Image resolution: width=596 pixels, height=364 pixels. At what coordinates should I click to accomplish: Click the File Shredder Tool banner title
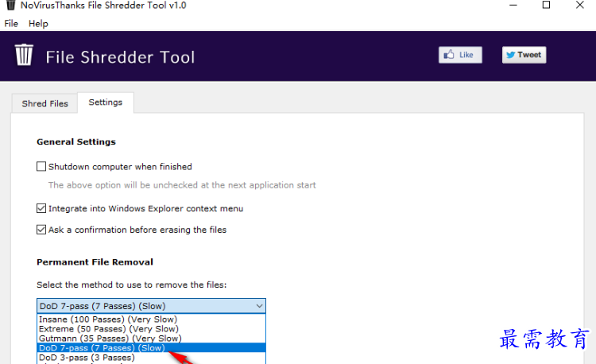tap(120, 57)
